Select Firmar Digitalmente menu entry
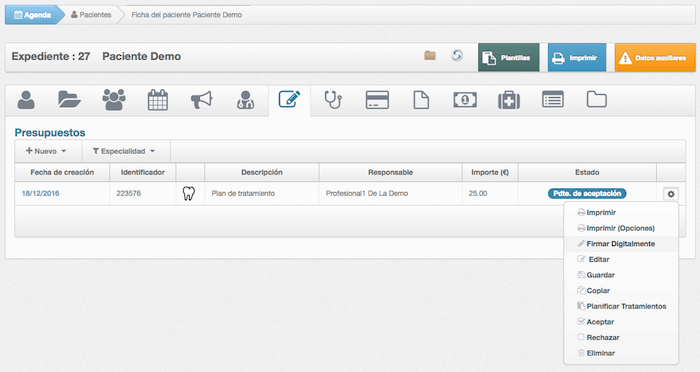700x372 pixels. [x=621, y=244]
